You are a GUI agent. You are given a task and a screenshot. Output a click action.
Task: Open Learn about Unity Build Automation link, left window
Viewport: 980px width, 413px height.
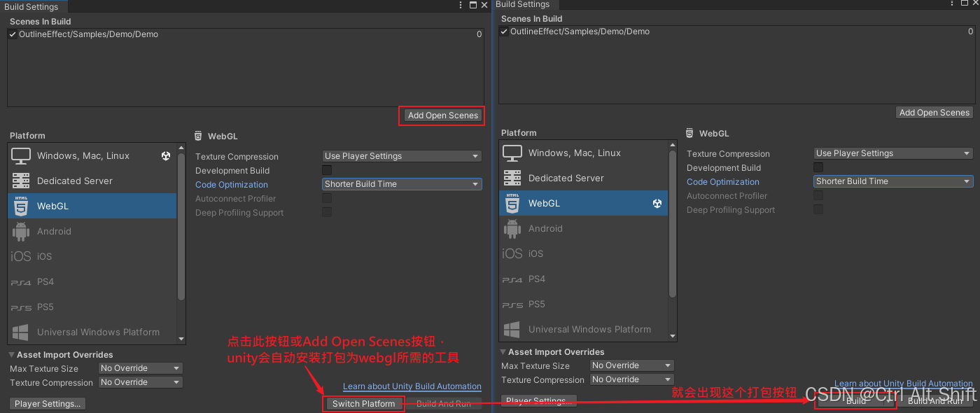pyautogui.click(x=412, y=386)
